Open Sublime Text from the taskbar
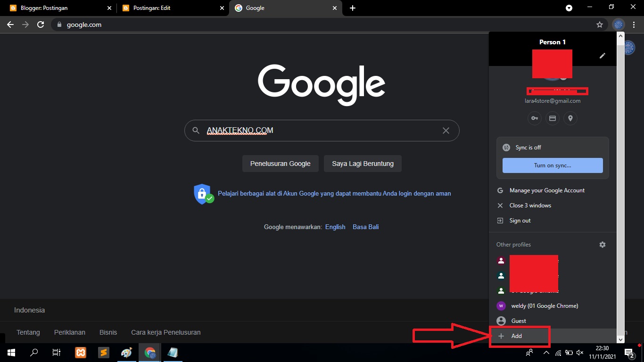Viewport: 644px width, 362px height. click(x=104, y=353)
